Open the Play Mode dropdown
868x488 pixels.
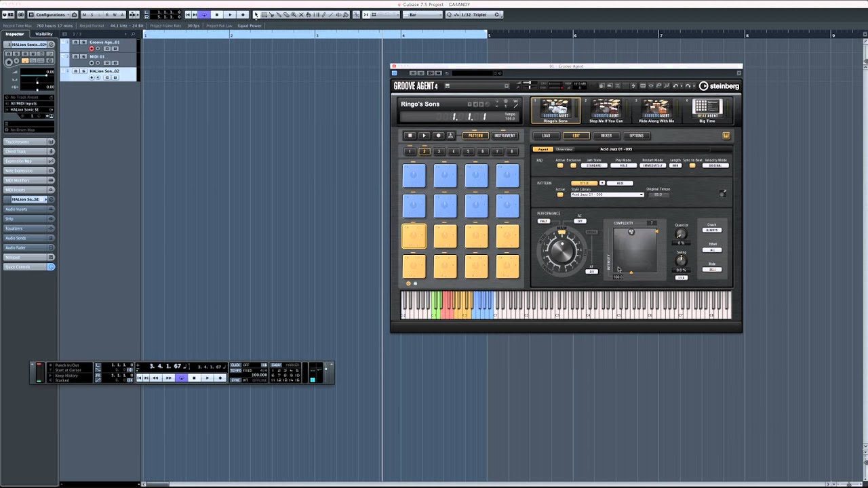(x=623, y=165)
